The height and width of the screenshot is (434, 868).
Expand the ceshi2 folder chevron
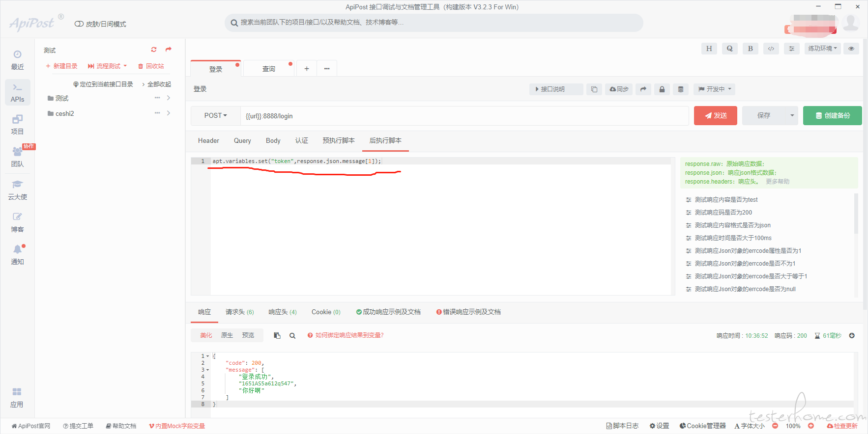169,113
